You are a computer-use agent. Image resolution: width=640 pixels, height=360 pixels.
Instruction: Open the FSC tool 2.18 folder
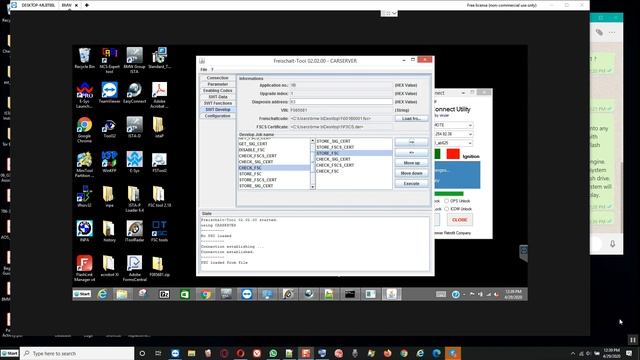pos(159,197)
